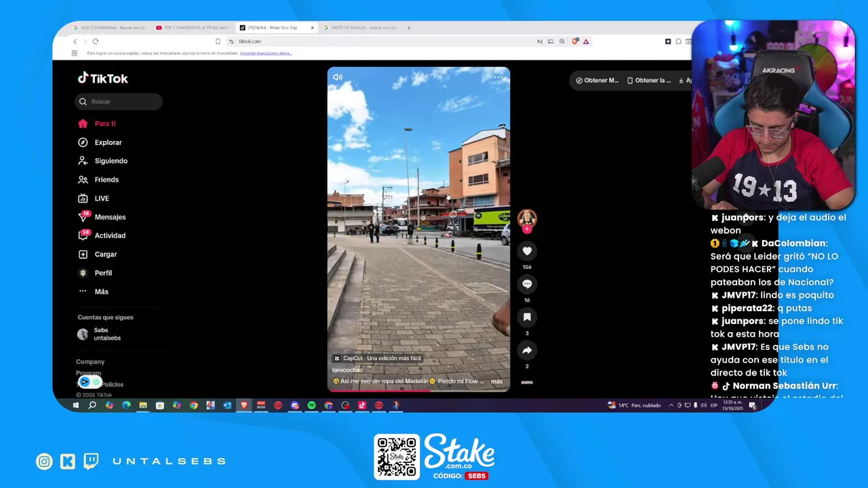The width and height of the screenshot is (868, 488).
Task: Open Actividad notifications
Action: 102,235
